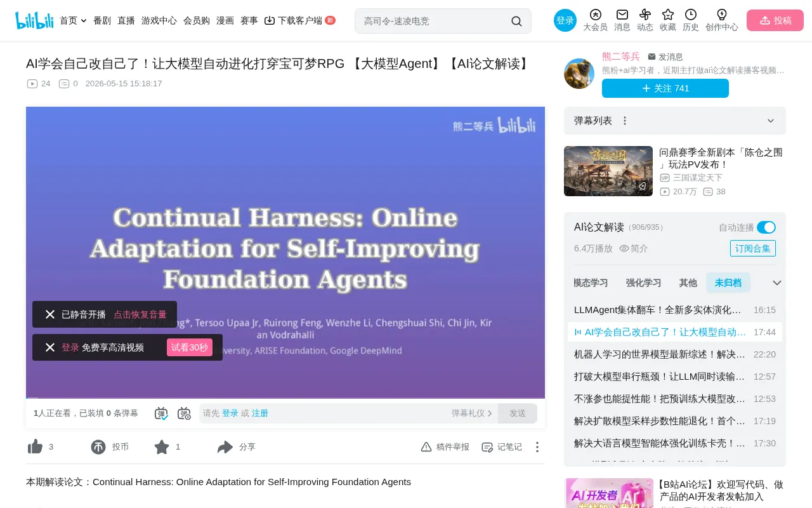Click 注册 link in danmaku input
Viewport: 812px width, 508px height.
(260, 413)
